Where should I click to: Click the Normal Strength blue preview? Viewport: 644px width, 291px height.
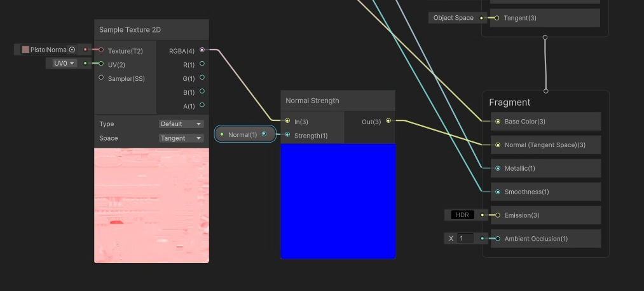tap(338, 201)
